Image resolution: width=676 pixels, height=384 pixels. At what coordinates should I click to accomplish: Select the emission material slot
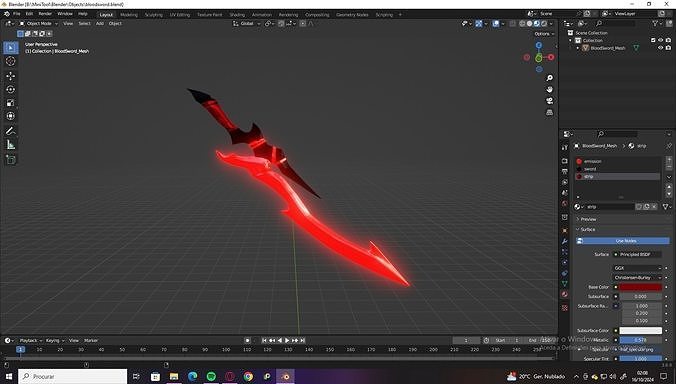(x=617, y=161)
